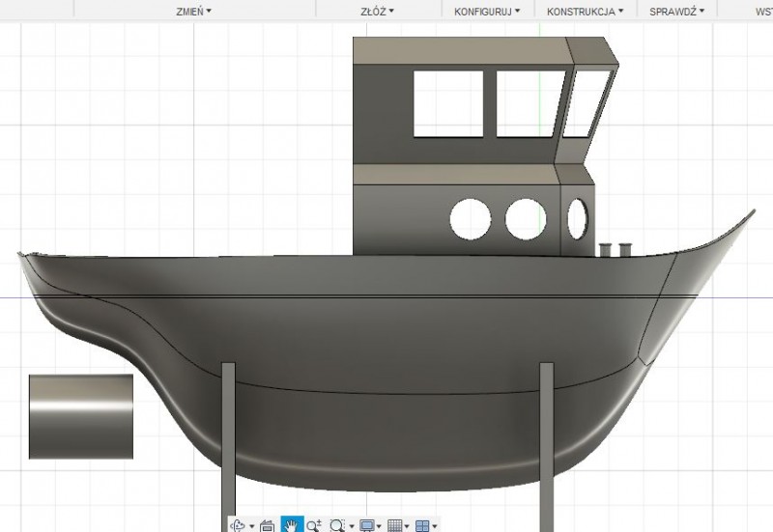The height and width of the screenshot is (532, 773).
Task: Expand the Display Settings dropdown arrow
Action: (379, 526)
